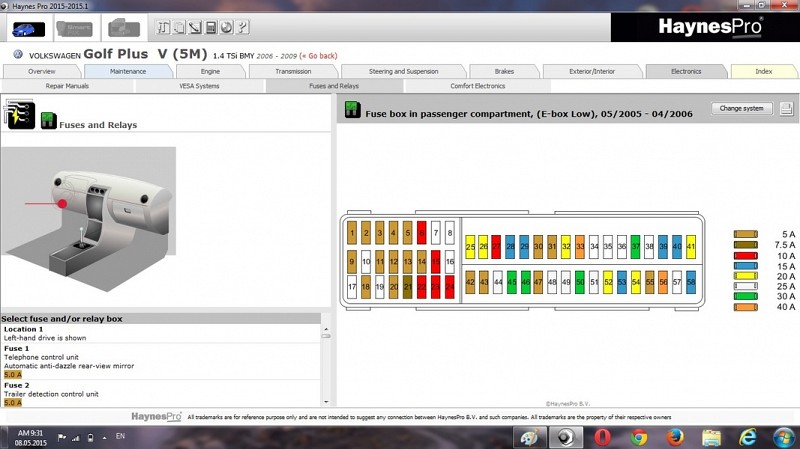Click yellow fuse 25 in the diagram
This screenshot has width=800, height=449.
[x=470, y=246]
